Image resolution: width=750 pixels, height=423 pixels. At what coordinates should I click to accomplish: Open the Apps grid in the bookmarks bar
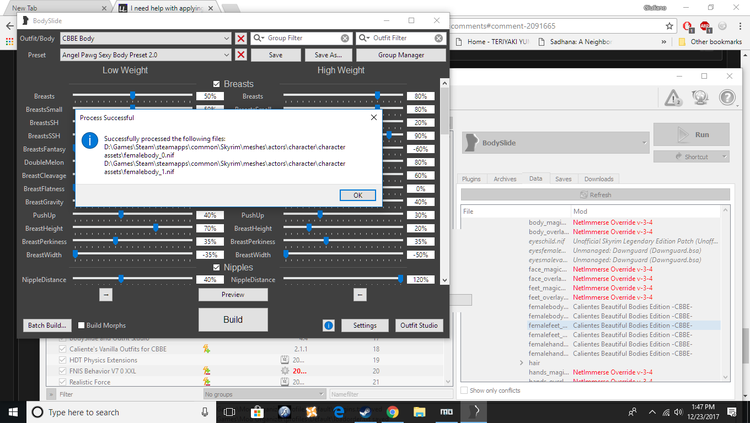[9, 42]
